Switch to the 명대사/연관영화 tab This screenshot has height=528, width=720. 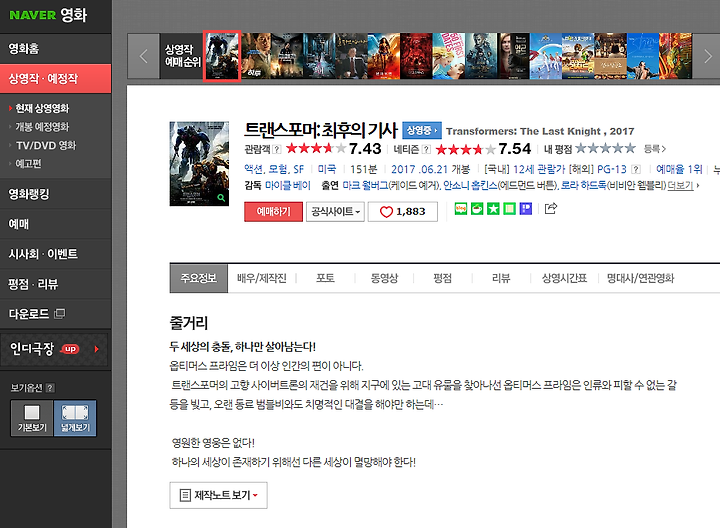pos(640,278)
